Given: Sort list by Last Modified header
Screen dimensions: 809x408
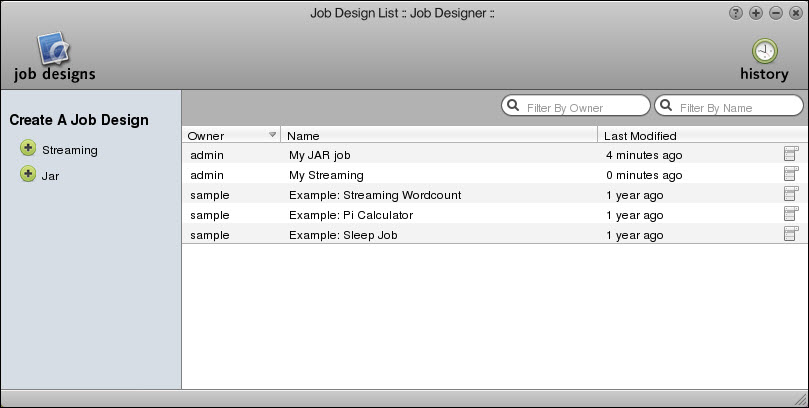Looking at the screenshot, I should pyautogui.click(x=640, y=136).
